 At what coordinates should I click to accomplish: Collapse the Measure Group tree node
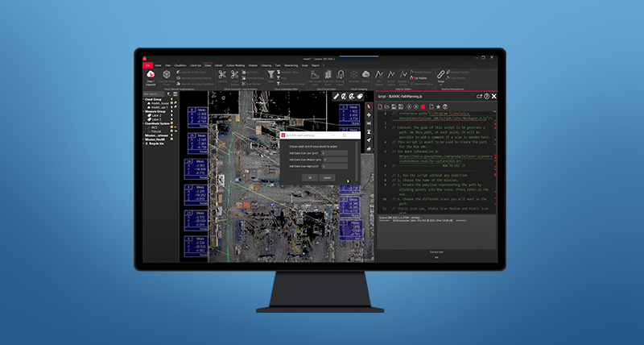click(142, 111)
